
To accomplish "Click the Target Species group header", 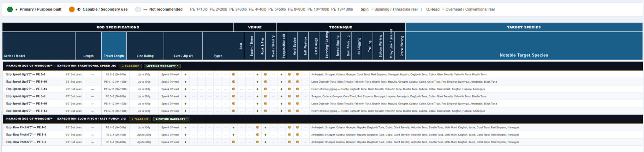I will pos(524,27).
